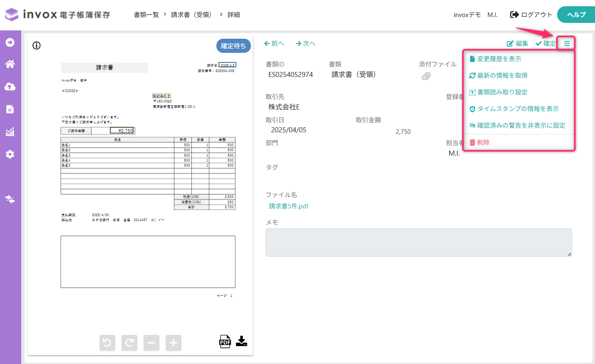Go to next document with 次へ
The width and height of the screenshot is (595, 364).
click(x=305, y=43)
